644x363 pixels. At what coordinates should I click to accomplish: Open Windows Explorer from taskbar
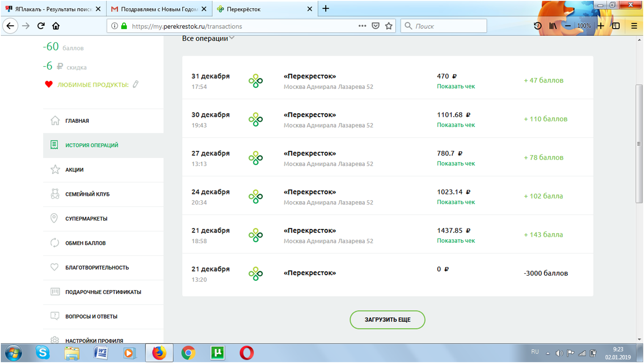tap(72, 353)
